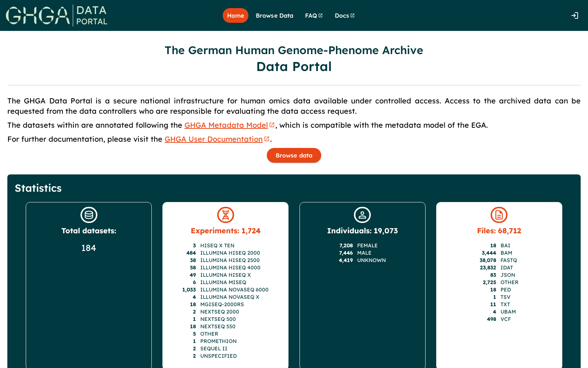Viewport: 588px width, 368px height.
Task: Click the ILLUMINA NOVASEQ X row
Action: tap(226, 297)
